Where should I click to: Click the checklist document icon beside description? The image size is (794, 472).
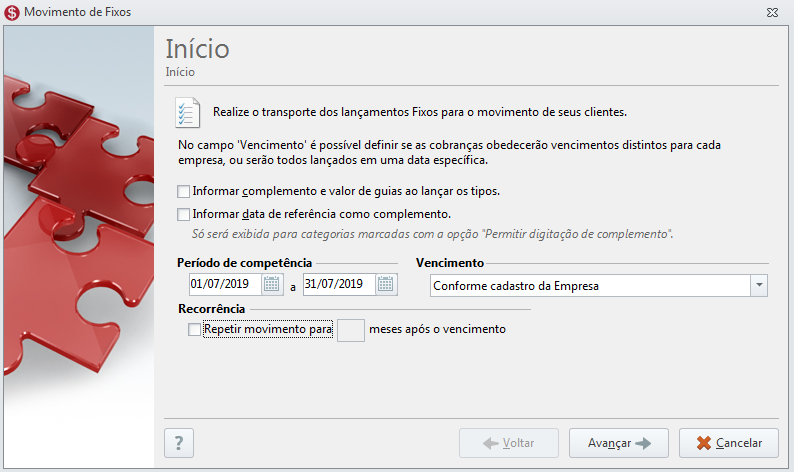187,112
